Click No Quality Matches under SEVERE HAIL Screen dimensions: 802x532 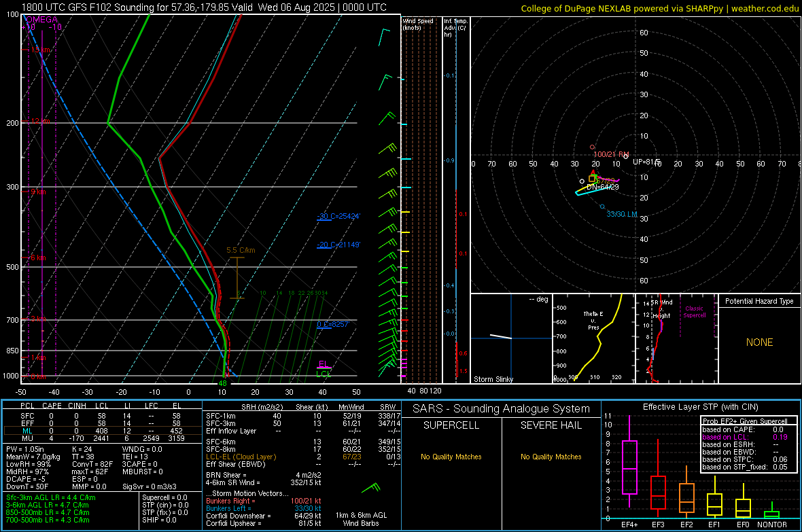click(x=551, y=457)
